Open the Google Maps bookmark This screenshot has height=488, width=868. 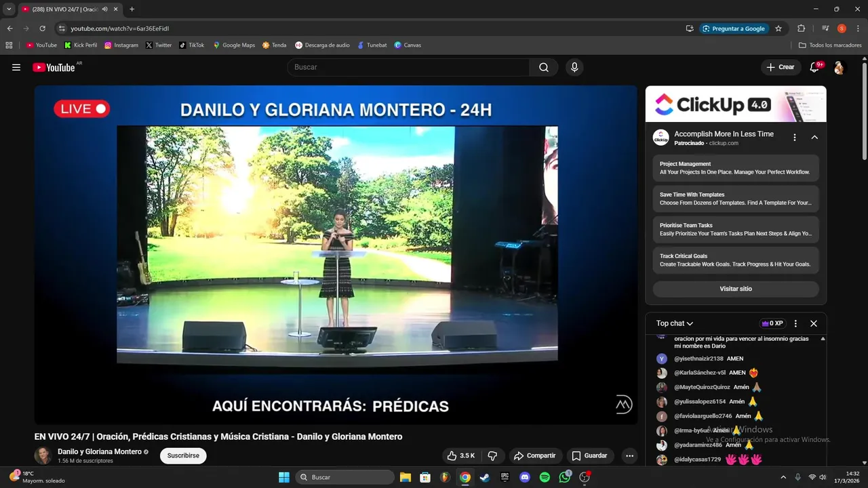tap(234, 45)
